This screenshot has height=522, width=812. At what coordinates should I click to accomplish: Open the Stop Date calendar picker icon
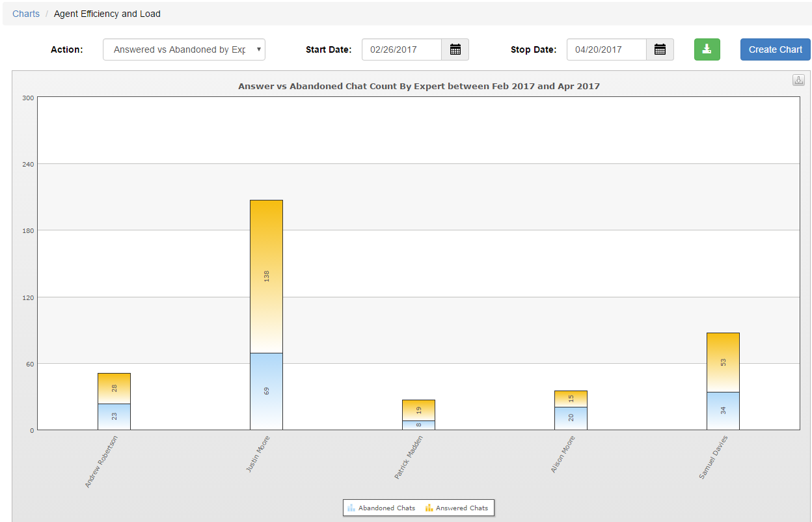pos(660,49)
